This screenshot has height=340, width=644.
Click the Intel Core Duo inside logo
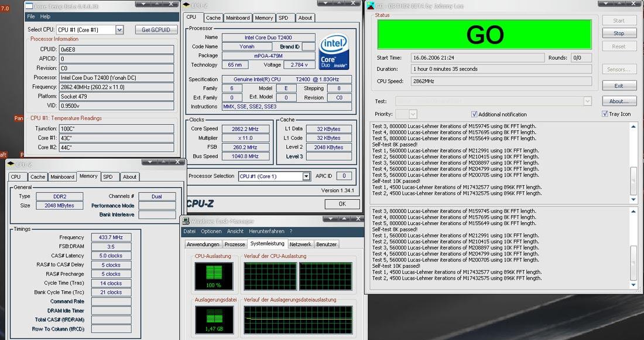[x=334, y=52]
